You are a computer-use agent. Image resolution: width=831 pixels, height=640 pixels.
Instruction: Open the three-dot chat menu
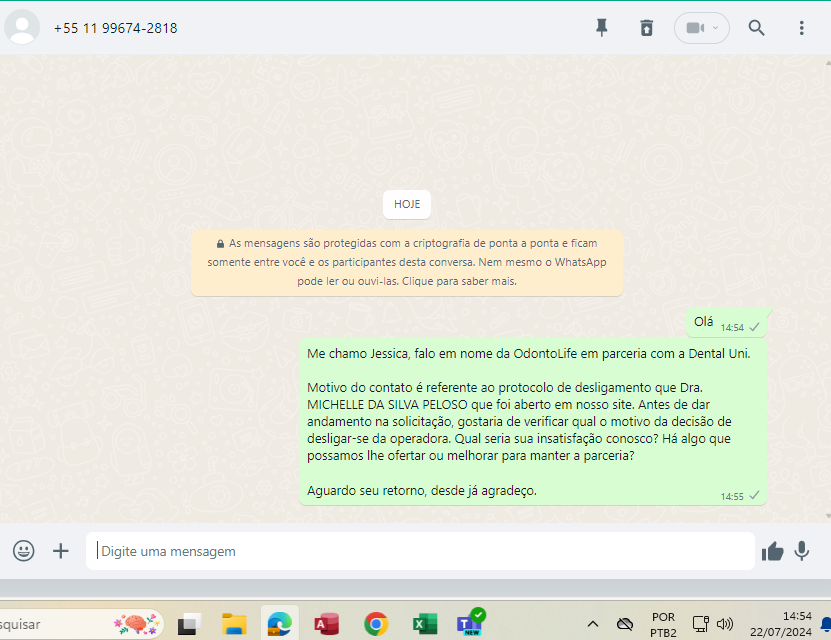(801, 28)
